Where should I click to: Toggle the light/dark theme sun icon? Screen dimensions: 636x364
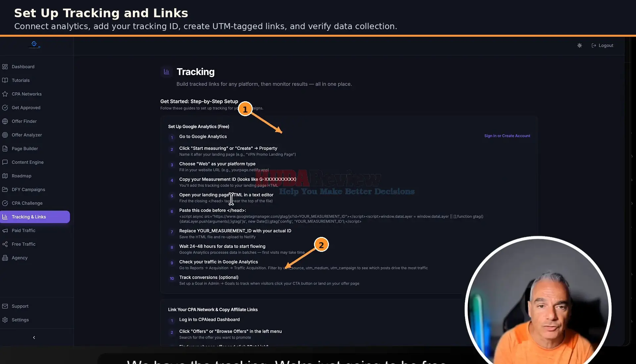[579, 45]
